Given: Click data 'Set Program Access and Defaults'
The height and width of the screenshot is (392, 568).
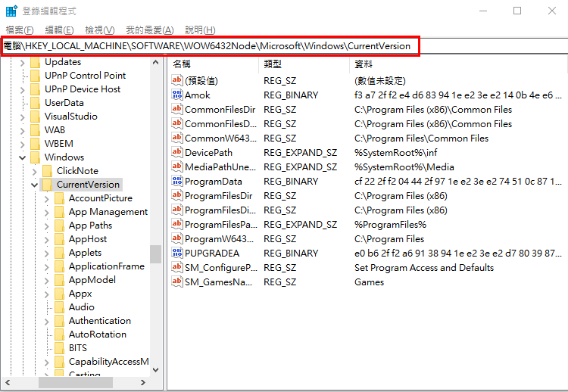Looking at the screenshot, I should [424, 268].
